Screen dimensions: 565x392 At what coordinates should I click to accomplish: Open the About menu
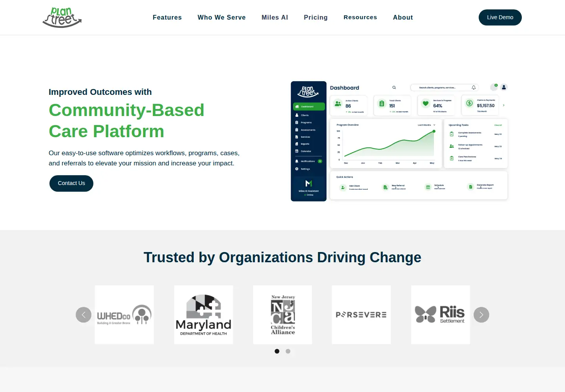point(403,18)
